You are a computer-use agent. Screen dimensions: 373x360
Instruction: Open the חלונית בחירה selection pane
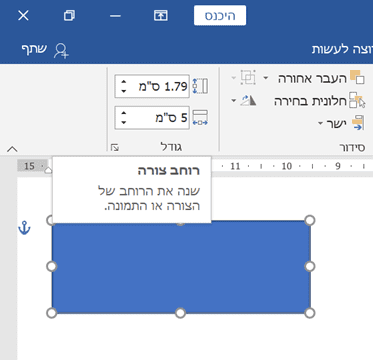(x=320, y=100)
